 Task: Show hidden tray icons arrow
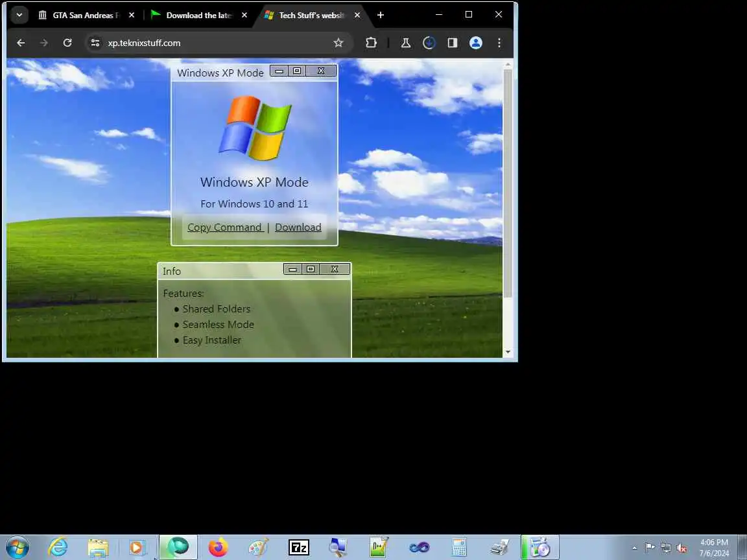[x=635, y=548]
